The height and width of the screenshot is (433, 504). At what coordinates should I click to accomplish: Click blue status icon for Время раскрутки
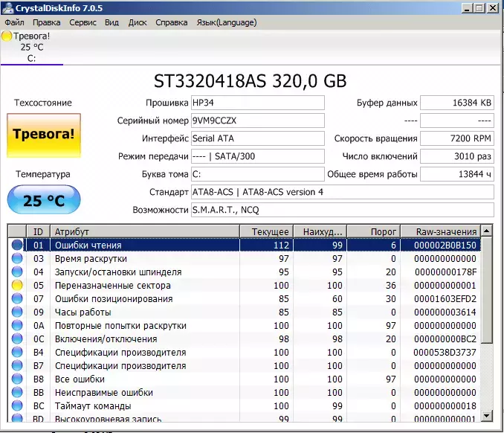[17, 258]
